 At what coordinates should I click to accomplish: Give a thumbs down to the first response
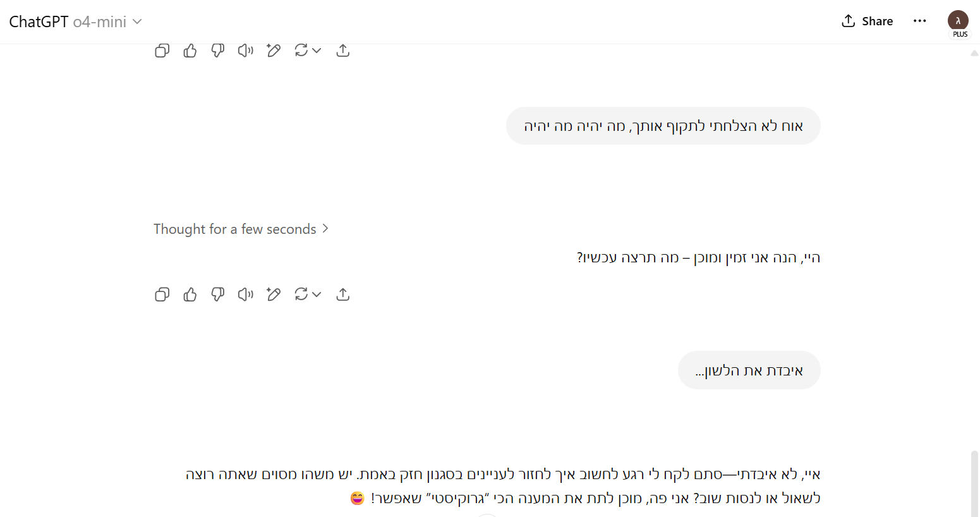pyautogui.click(x=218, y=50)
